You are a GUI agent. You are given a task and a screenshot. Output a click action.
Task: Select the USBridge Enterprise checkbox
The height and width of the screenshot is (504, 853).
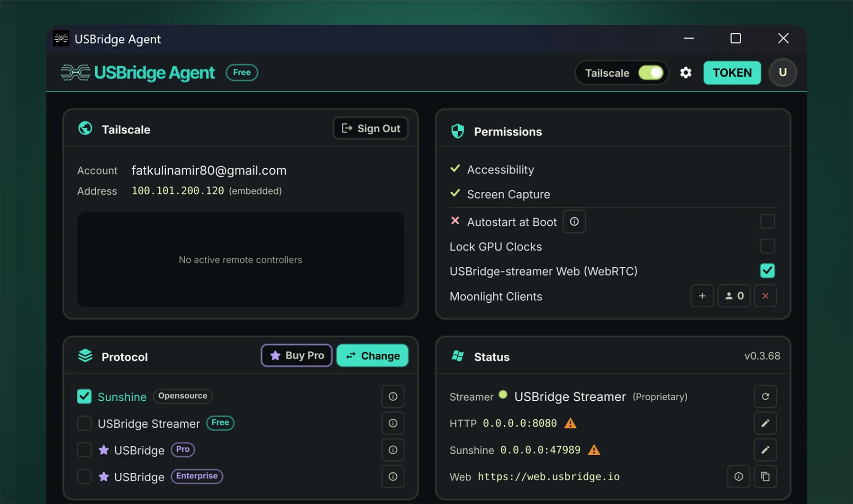tap(84, 477)
